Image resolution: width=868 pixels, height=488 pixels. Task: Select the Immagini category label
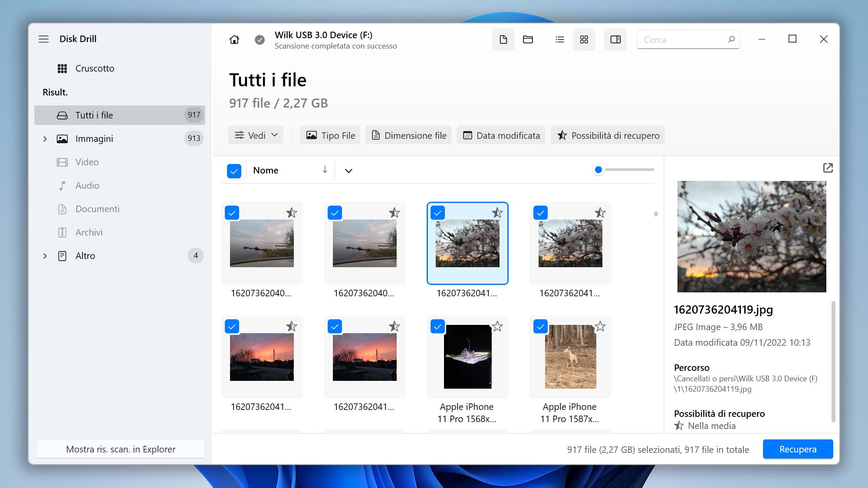point(94,139)
